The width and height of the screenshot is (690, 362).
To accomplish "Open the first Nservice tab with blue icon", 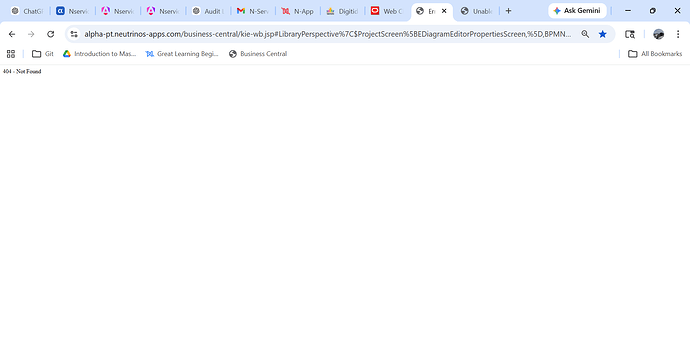I will 72,11.
